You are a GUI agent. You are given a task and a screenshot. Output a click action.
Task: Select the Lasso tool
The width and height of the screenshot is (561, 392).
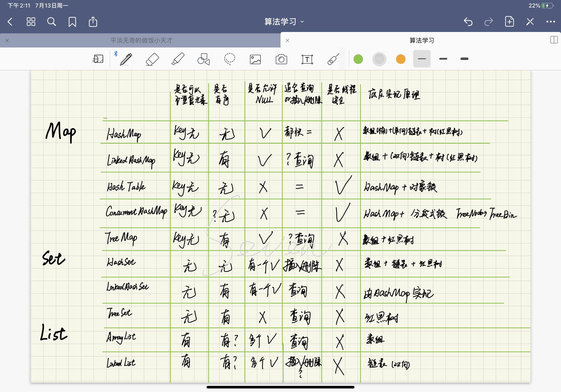click(x=230, y=59)
